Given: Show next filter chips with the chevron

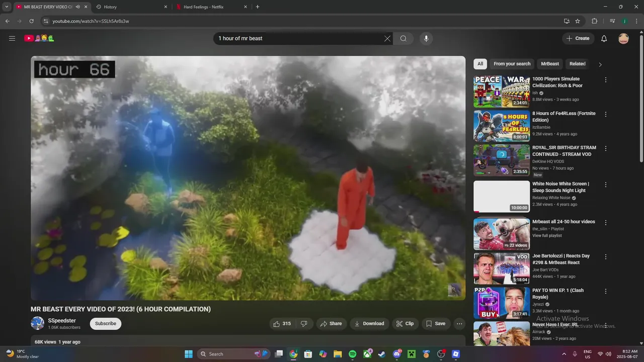Looking at the screenshot, I should (x=600, y=64).
